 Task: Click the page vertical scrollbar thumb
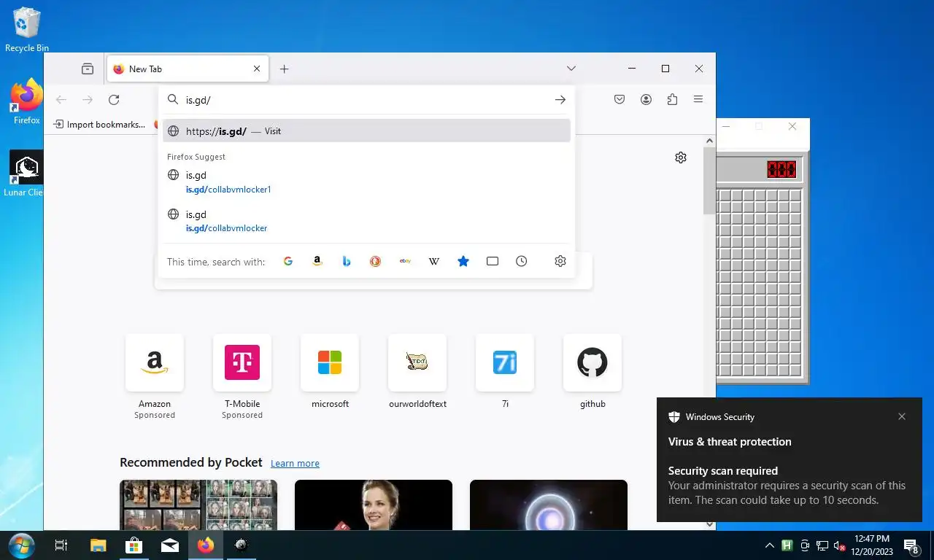tap(709, 180)
